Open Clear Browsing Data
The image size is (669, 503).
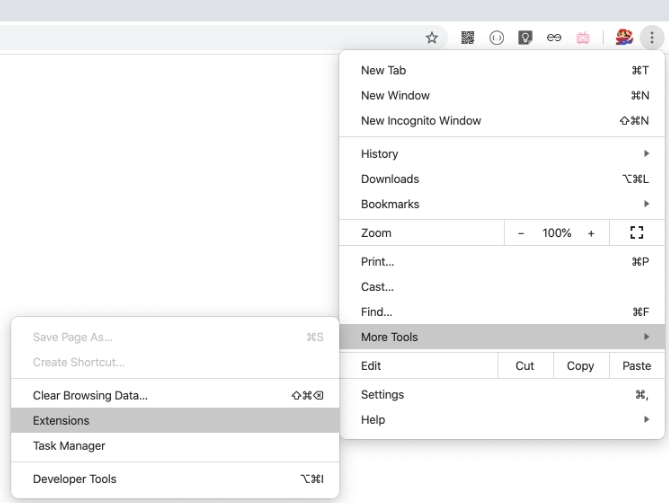(x=90, y=396)
